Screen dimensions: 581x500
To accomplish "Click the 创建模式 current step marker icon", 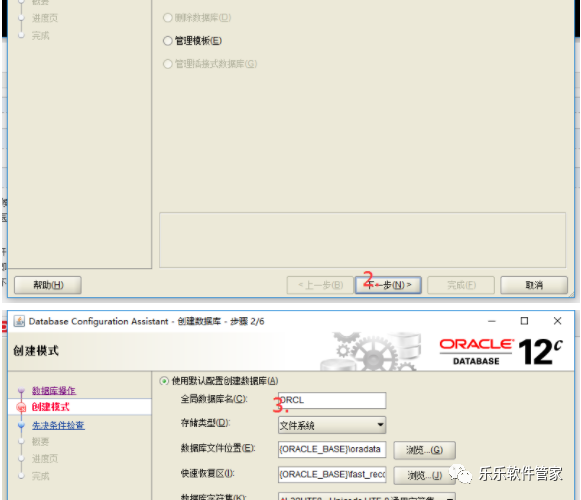I will (x=21, y=407).
